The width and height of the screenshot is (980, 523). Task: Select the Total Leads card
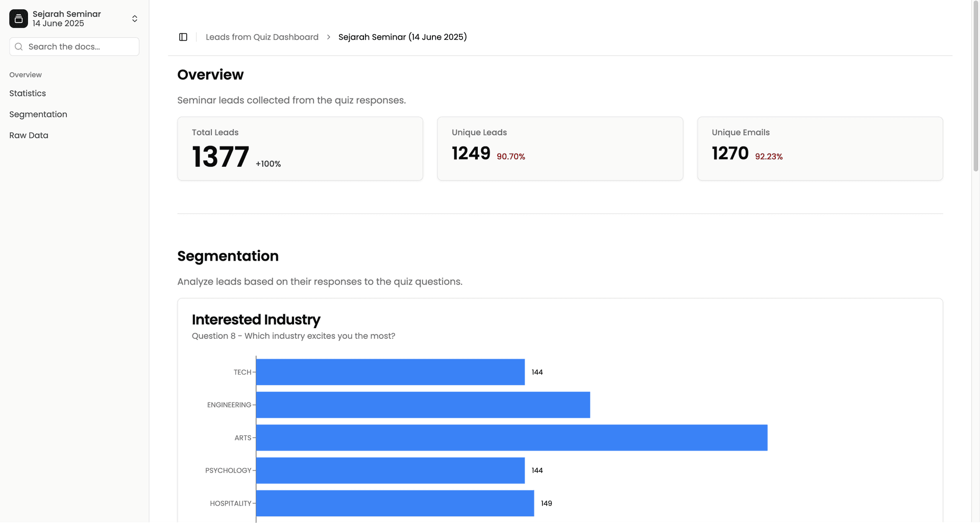pos(300,148)
